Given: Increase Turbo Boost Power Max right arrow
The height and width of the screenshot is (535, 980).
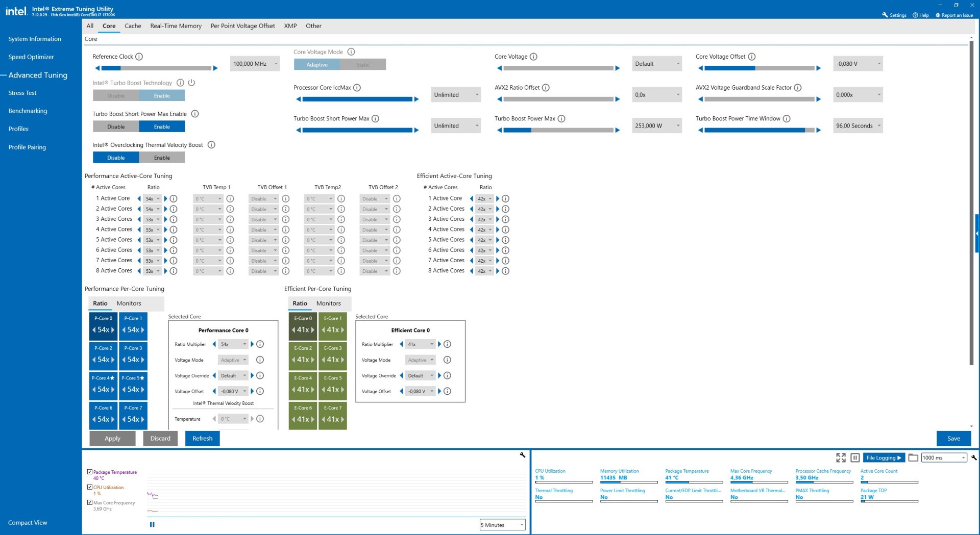Looking at the screenshot, I should tap(618, 130).
